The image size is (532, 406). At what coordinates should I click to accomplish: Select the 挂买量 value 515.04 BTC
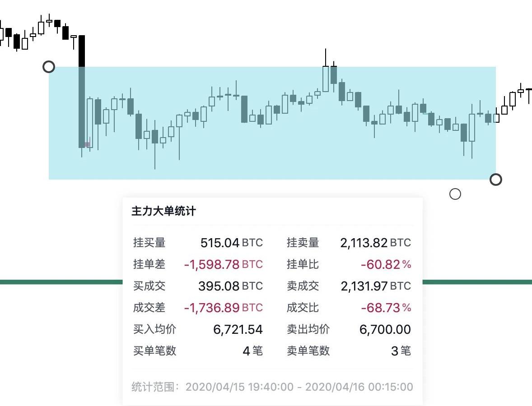231,243
